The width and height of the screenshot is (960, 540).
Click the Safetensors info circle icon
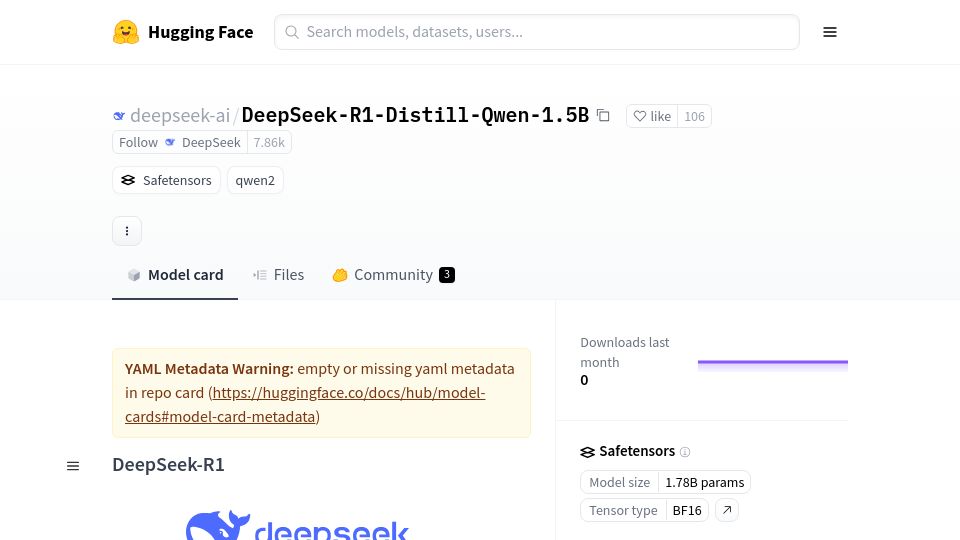685,452
